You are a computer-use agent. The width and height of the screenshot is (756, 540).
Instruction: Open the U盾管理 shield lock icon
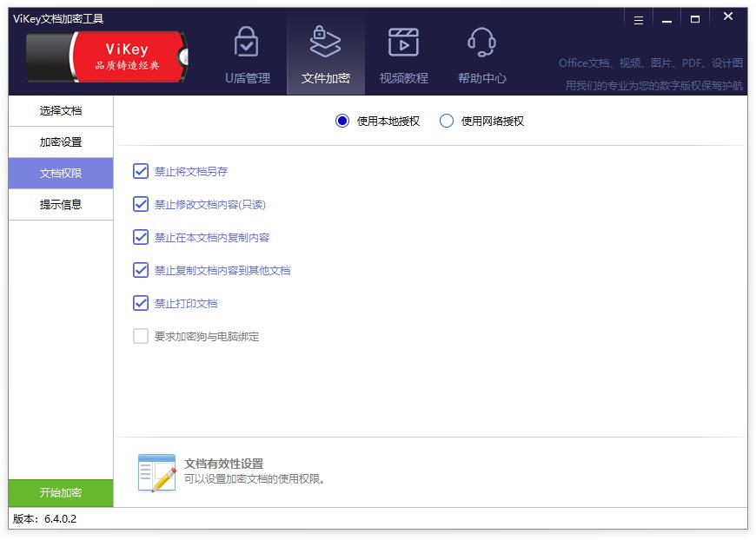pyautogui.click(x=247, y=42)
